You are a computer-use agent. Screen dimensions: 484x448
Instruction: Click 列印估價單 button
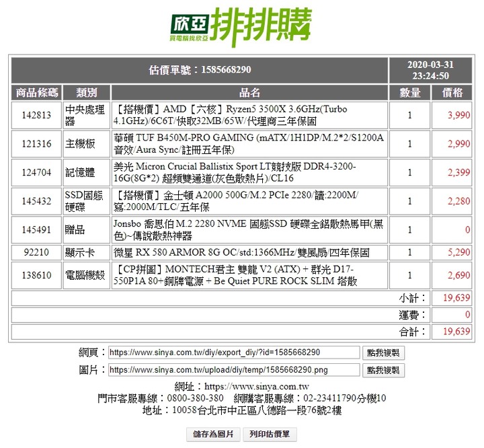coord(270,434)
